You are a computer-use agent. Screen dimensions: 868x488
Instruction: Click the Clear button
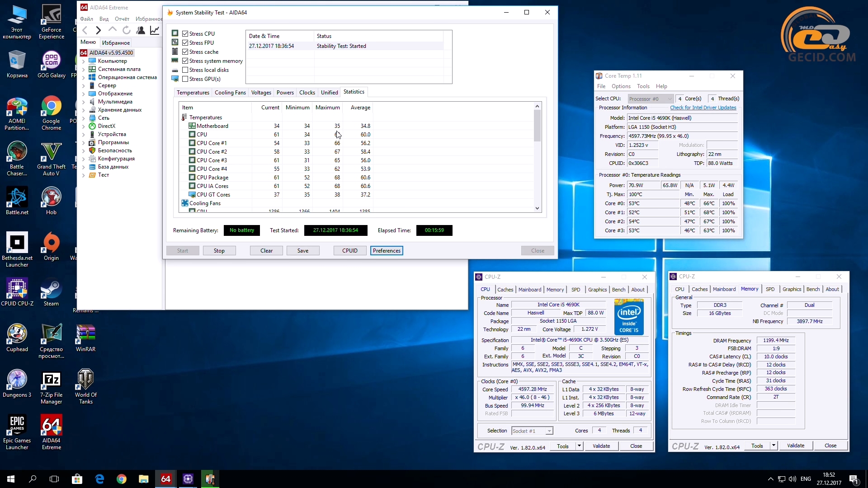[x=266, y=251]
